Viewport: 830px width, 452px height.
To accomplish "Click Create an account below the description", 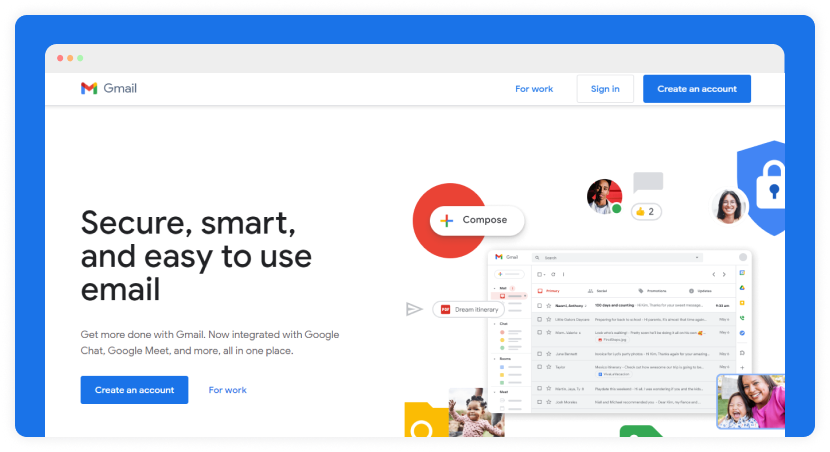I will pyautogui.click(x=134, y=390).
